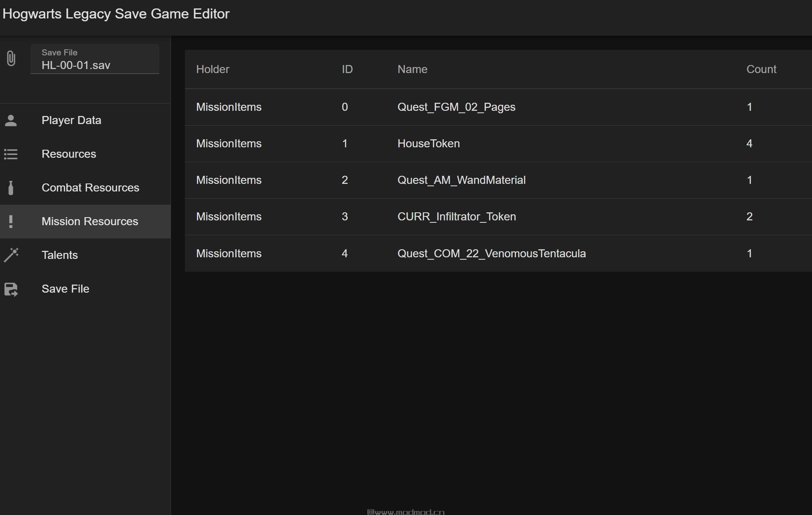This screenshot has height=515, width=812.
Task: Click ID 3 in CURR_Infiltrator_Token row
Action: click(345, 217)
